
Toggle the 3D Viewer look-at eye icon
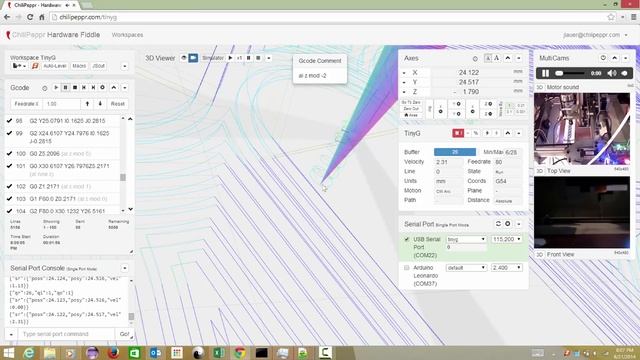(x=184, y=58)
